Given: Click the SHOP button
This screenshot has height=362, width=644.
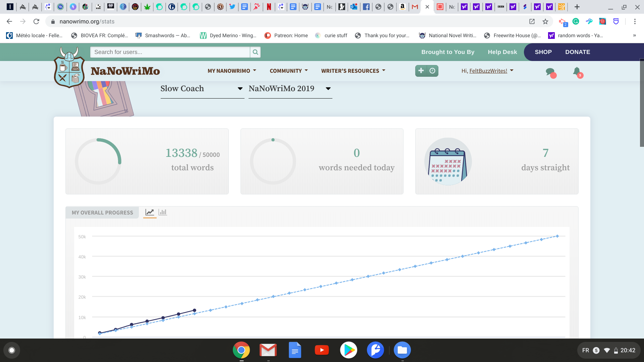Looking at the screenshot, I should [x=543, y=52].
